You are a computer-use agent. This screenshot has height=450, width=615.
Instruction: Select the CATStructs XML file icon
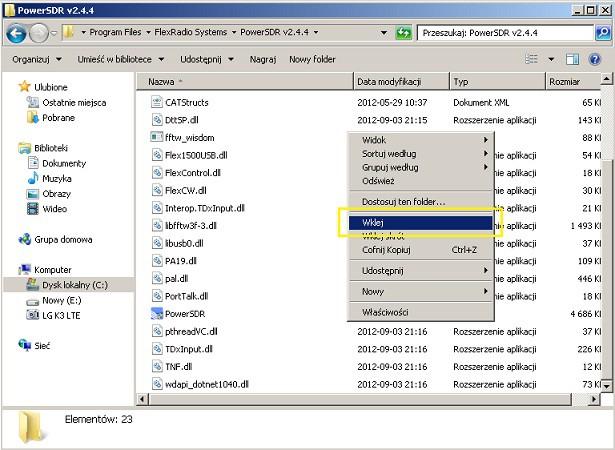coord(157,102)
